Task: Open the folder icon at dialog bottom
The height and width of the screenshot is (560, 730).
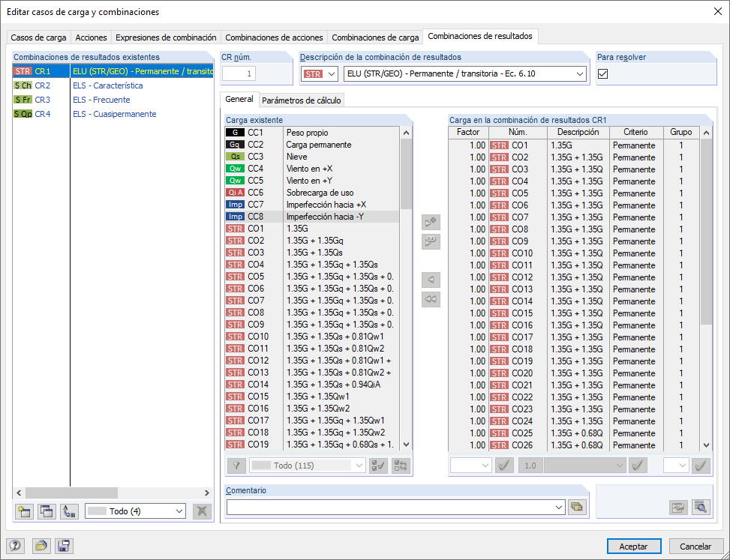Action: click(x=41, y=546)
